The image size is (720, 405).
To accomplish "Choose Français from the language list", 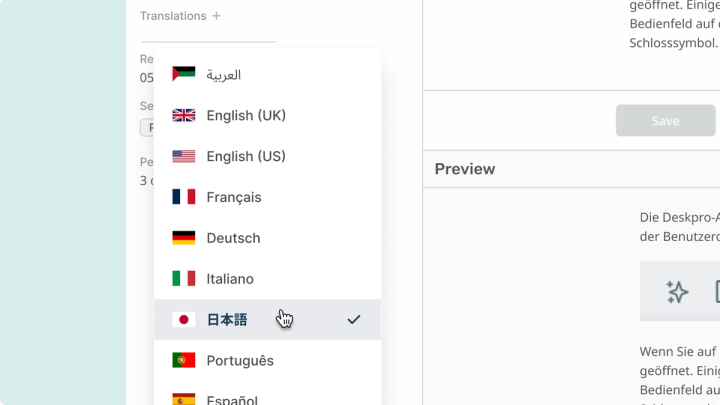I will [x=234, y=197].
